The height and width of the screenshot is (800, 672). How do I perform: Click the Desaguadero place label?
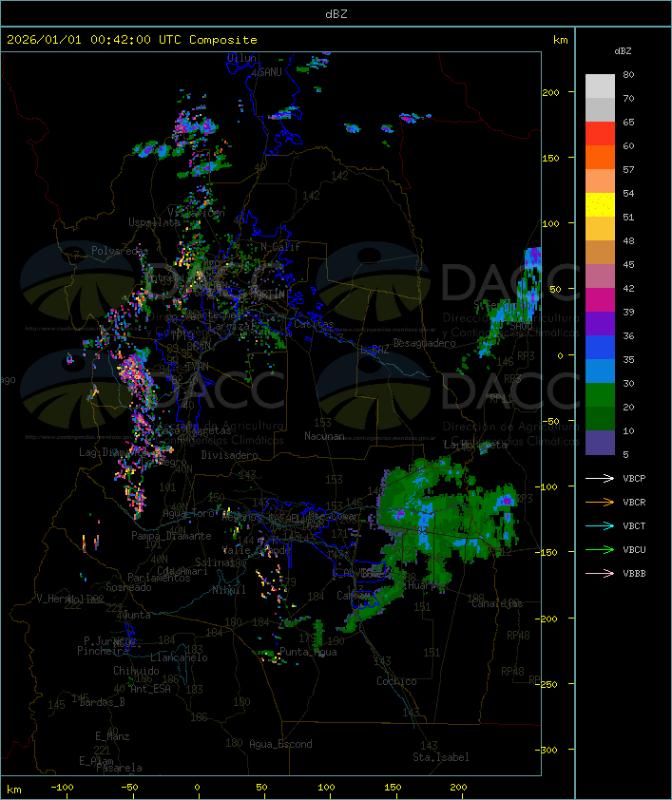pos(424,343)
